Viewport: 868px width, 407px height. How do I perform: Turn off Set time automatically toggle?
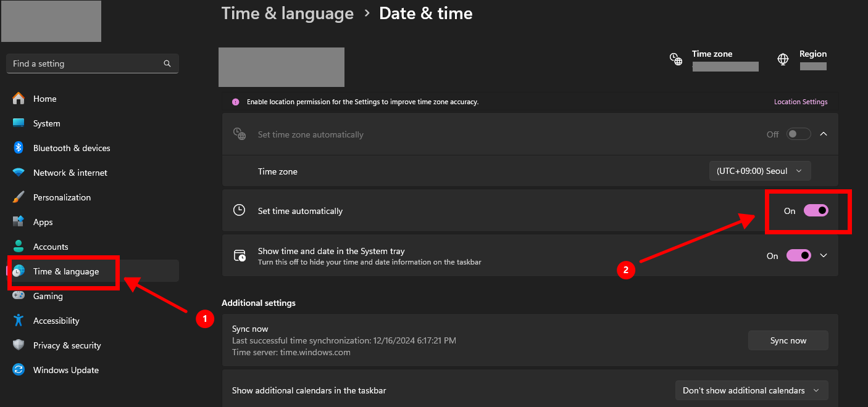point(816,211)
